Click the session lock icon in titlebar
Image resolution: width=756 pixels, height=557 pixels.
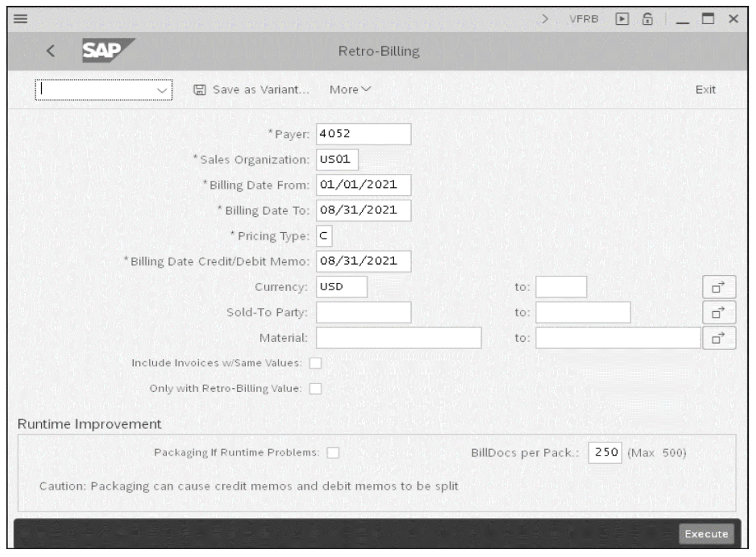649,19
